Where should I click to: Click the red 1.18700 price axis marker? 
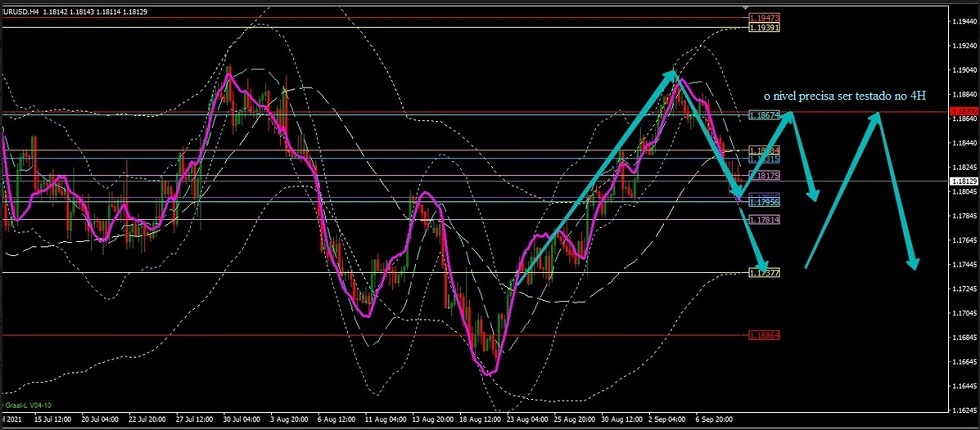(x=964, y=111)
